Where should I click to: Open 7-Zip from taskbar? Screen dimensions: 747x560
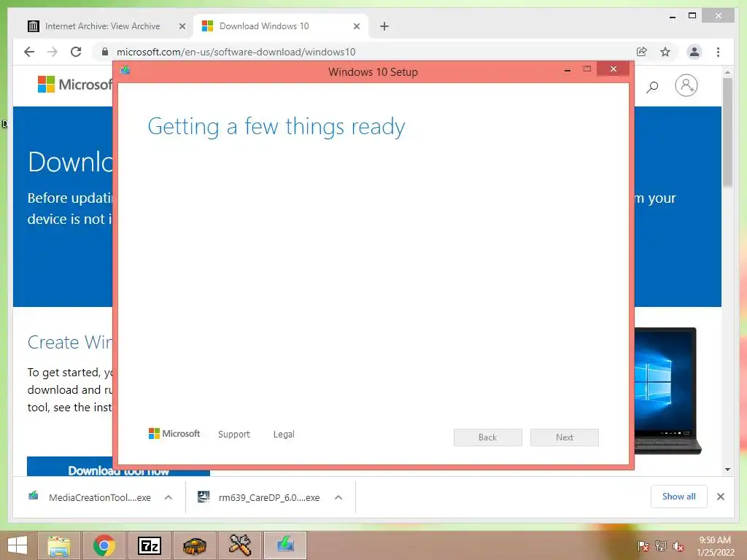[149, 545]
